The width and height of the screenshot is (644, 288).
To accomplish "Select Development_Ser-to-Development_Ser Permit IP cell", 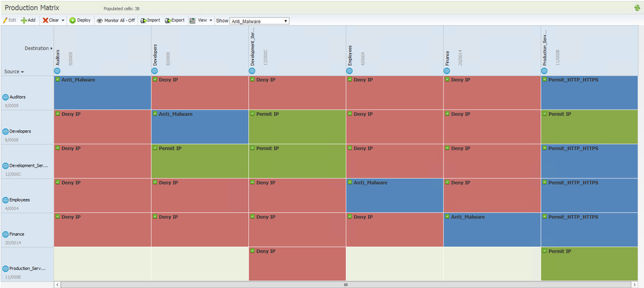I will click(297, 161).
